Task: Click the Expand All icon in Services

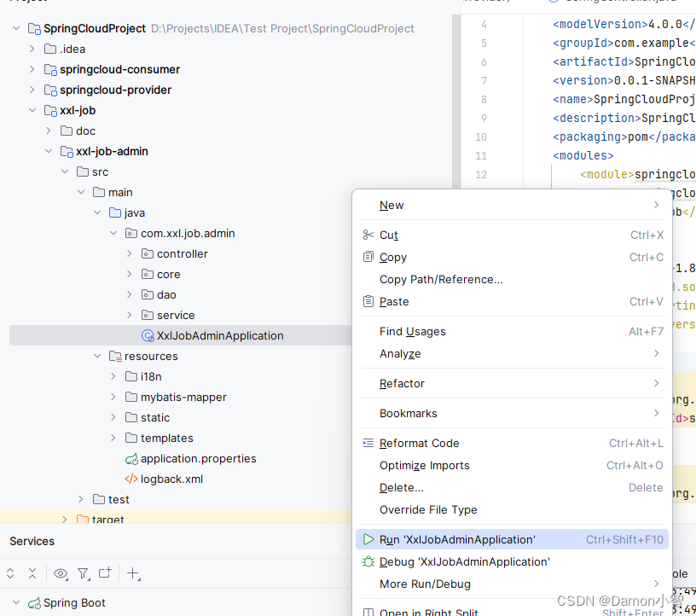Action: click(11, 574)
